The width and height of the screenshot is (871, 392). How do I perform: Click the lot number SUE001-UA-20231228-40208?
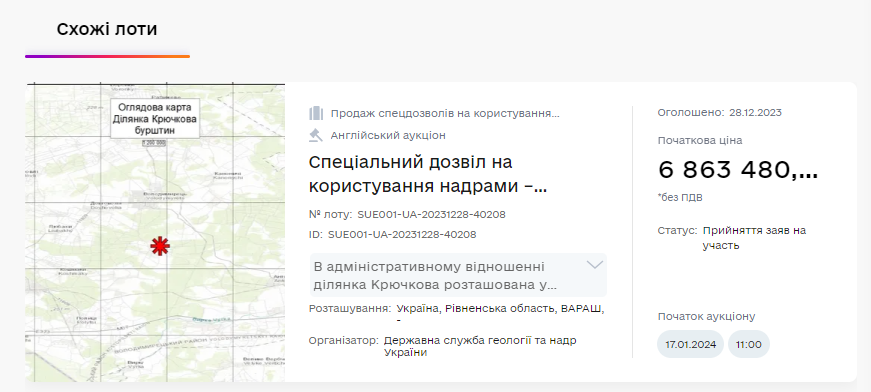[431, 214]
